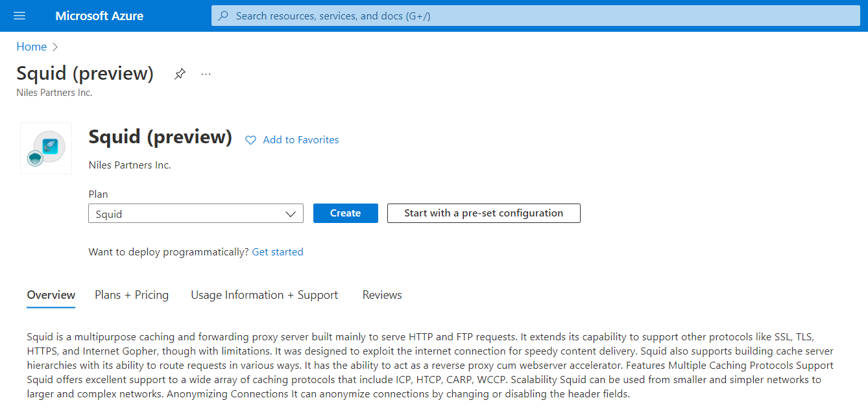Click the Overview tab
Screen dimensions: 868x409
(x=51, y=295)
